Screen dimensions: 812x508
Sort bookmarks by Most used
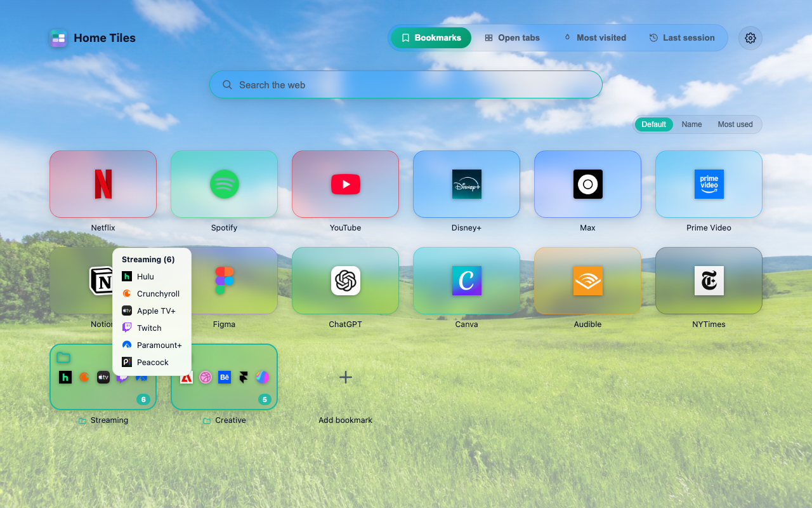click(735, 124)
